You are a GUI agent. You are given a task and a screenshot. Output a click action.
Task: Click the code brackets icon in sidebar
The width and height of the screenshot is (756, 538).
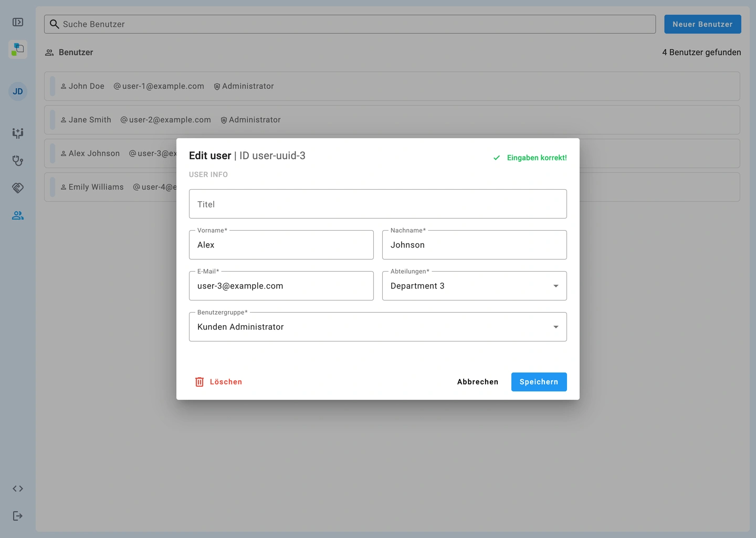pos(18,489)
